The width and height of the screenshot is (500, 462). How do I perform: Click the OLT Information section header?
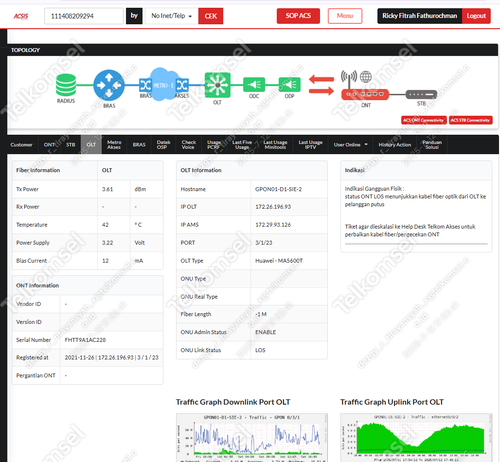coord(252,170)
